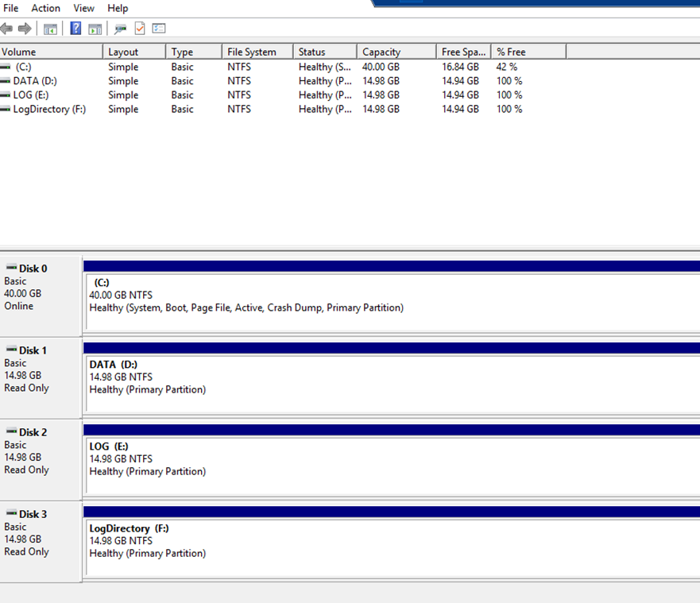Sort by the File System column header
Screen dimensions: 700x603
coord(251,52)
